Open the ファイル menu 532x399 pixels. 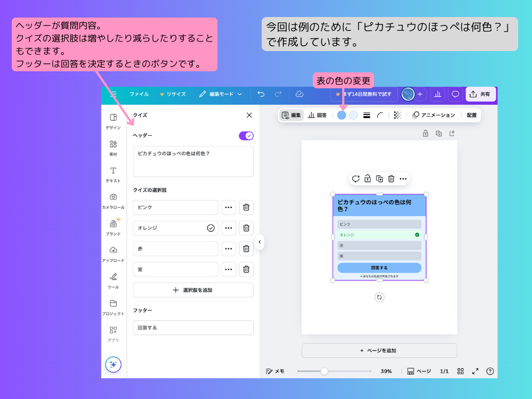pyautogui.click(x=138, y=94)
